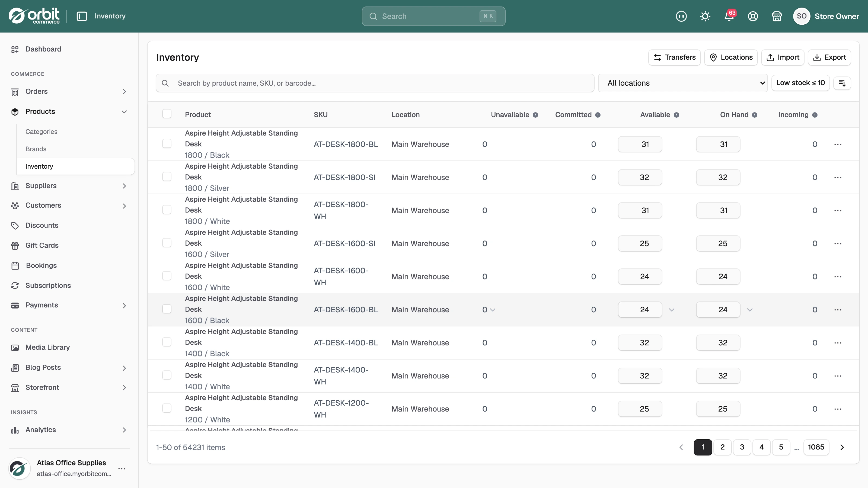Show the Available column info icon
The image size is (868, 488).
(x=676, y=115)
